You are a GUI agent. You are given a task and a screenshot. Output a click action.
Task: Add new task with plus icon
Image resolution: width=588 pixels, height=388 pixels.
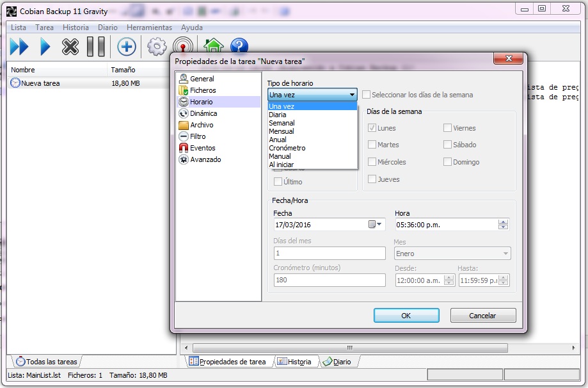pos(127,47)
